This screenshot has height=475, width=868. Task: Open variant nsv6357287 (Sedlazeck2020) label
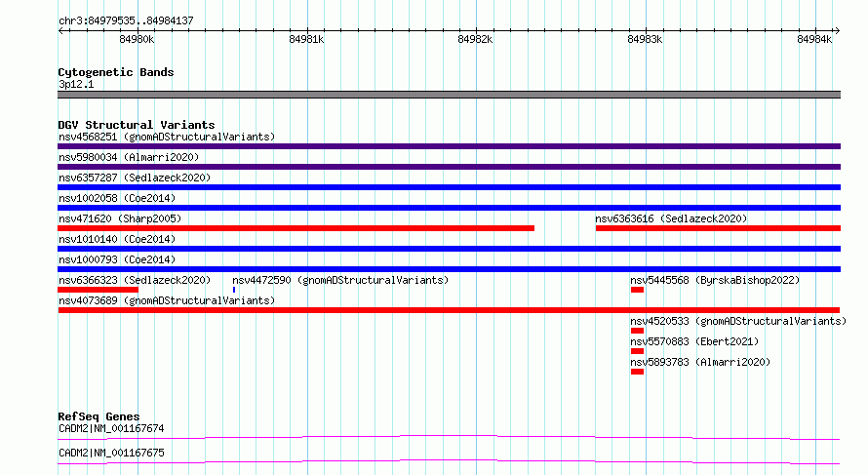(135, 178)
